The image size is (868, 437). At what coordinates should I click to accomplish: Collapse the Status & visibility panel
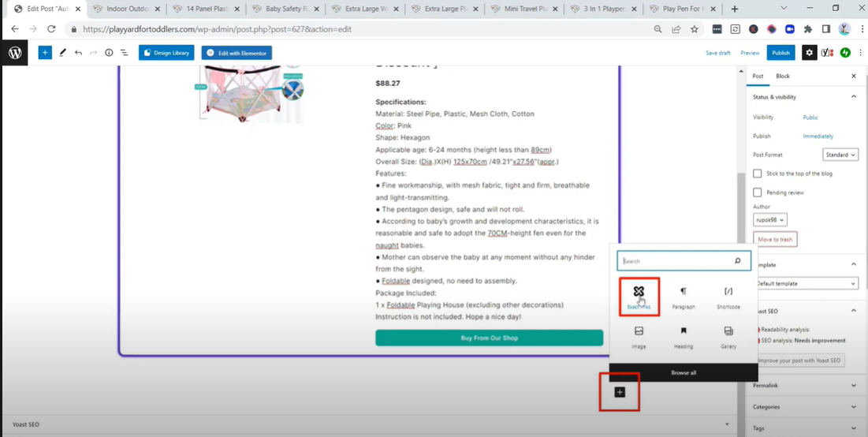click(853, 97)
